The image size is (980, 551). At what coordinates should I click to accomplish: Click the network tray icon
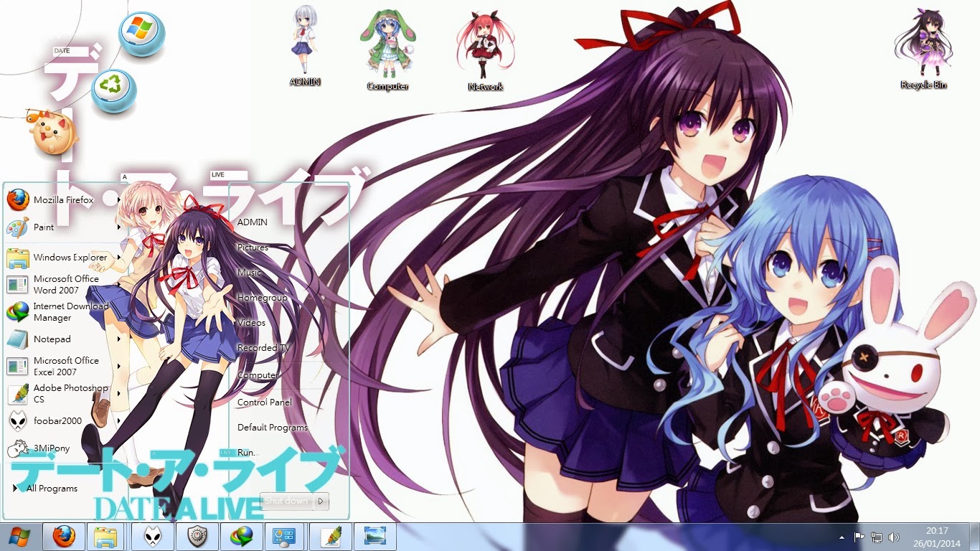876,537
